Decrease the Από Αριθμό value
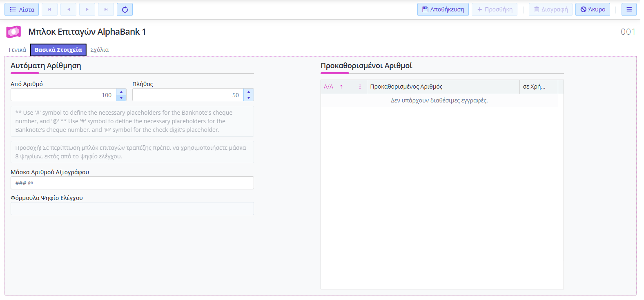Image resolution: width=644 pixels, height=300 pixels. [x=121, y=98]
